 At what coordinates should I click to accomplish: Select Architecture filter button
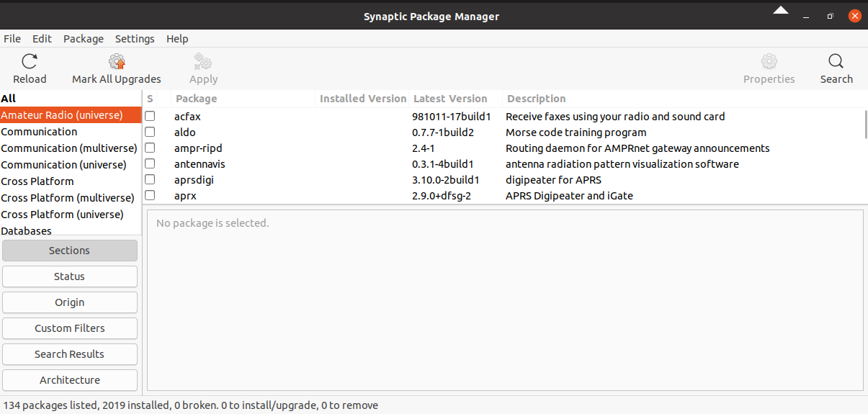click(x=70, y=380)
